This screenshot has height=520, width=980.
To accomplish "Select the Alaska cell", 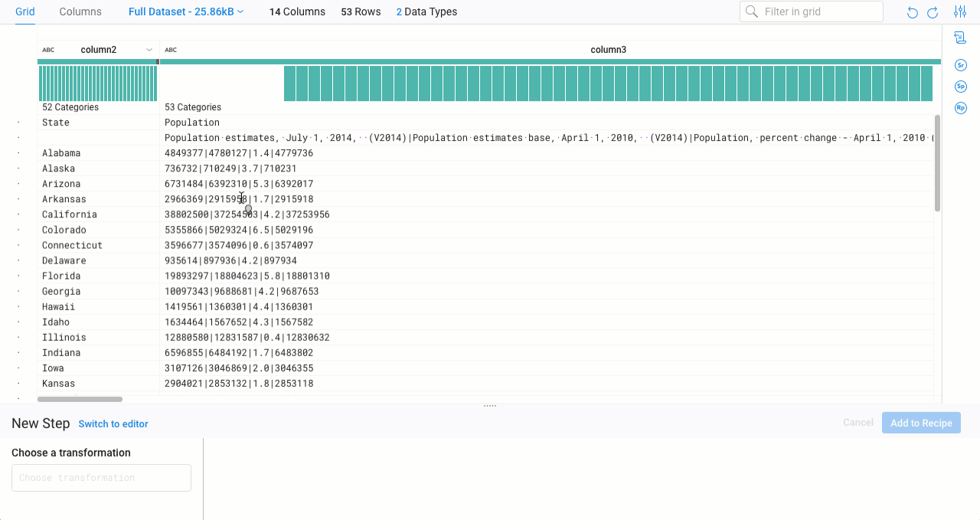I will click(98, 168).
